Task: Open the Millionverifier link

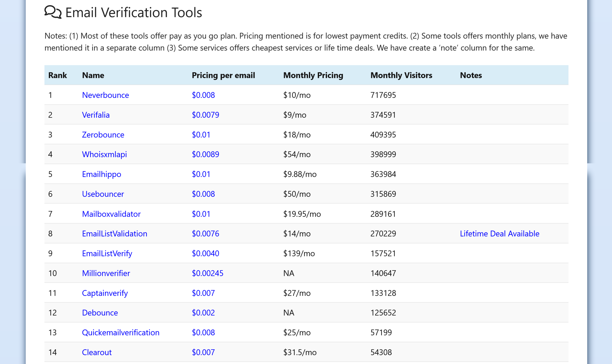Action: point(106,273)
